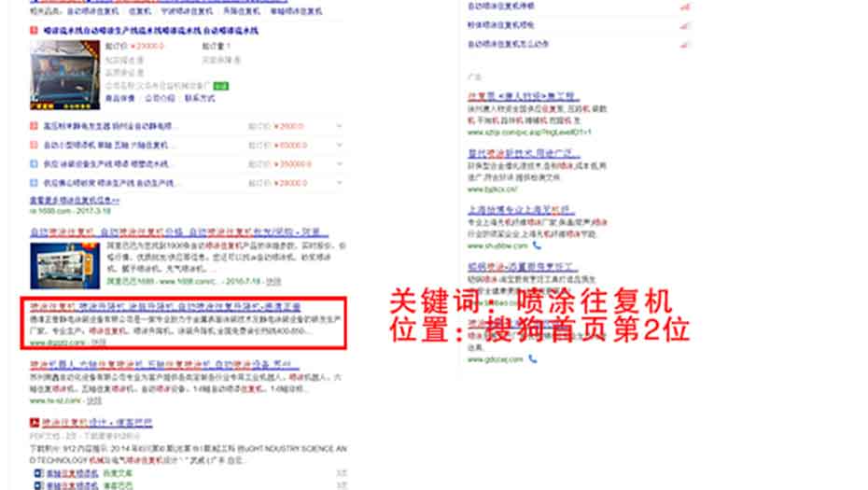Click the red trend bars icon beside top related search
This screenshot has height=490, width=868.
click(685, 7)
